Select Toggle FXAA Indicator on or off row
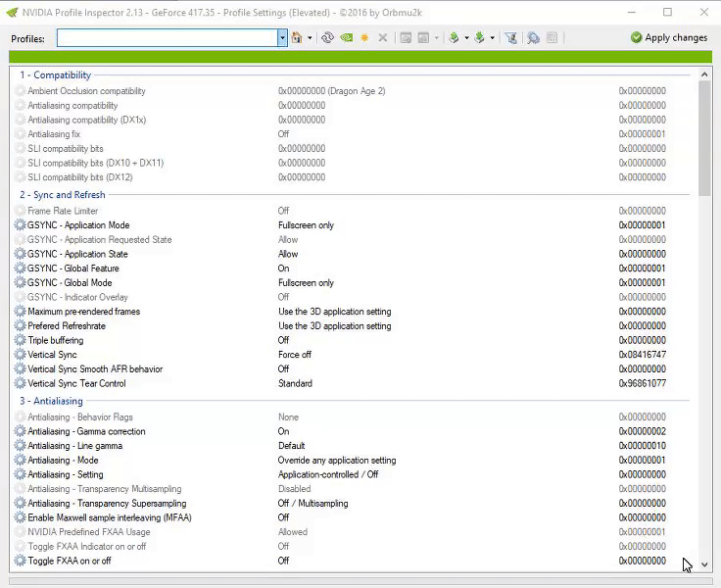721x588 pixels. (x=352, y=546)
